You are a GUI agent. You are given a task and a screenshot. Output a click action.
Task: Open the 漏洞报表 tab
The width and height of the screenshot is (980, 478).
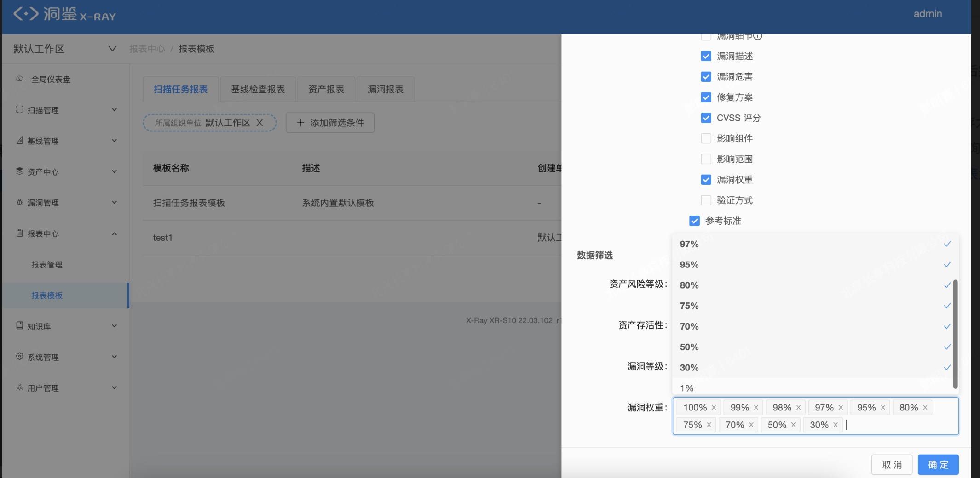coord(385,89)
